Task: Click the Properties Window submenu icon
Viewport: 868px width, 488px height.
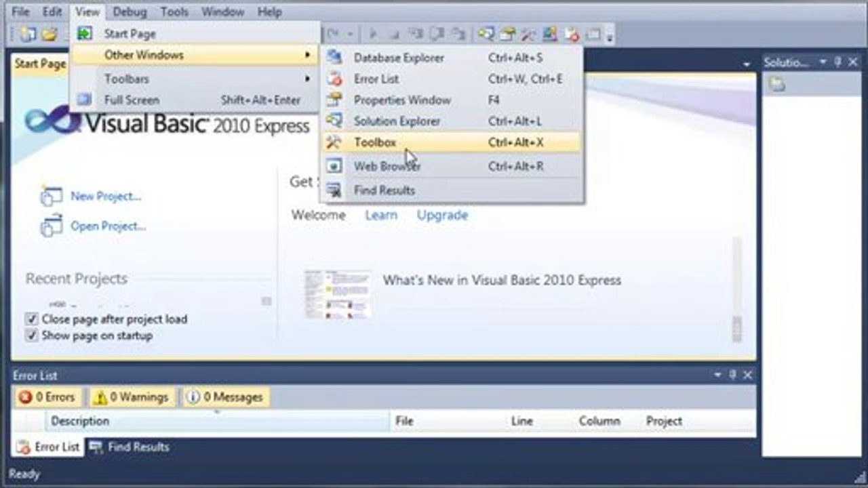Action: pyautogui.click(x=334, y=100)
